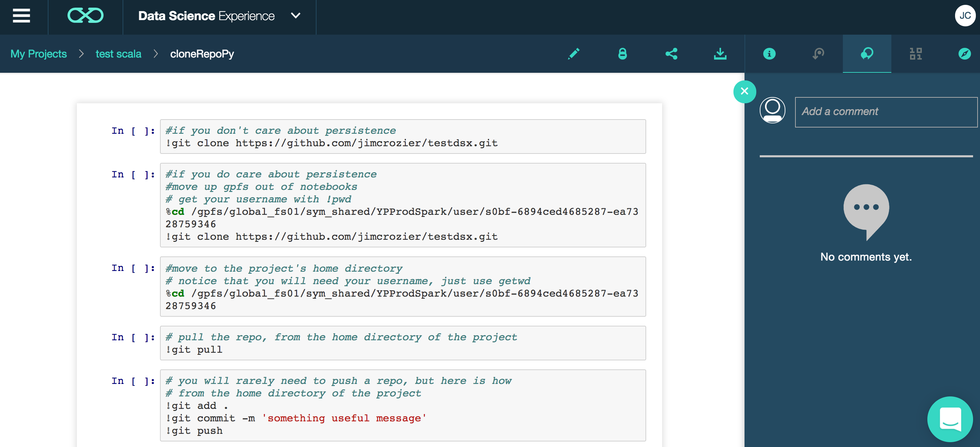Screen dimensions: 980x447
Task: Click the pencil edit notebook icon
Action: (x=574, y=54)
